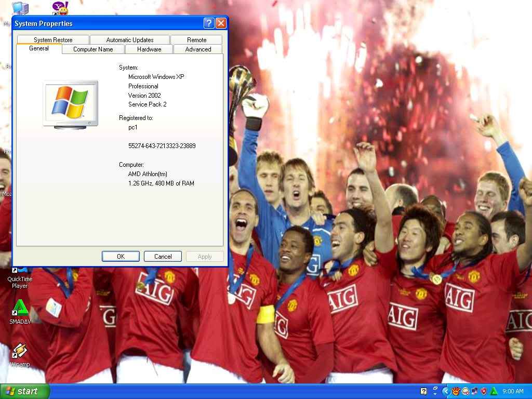This screenshot has width=532, height=399.
Task: Click the Cancel button
Action: tap(163, 257)
